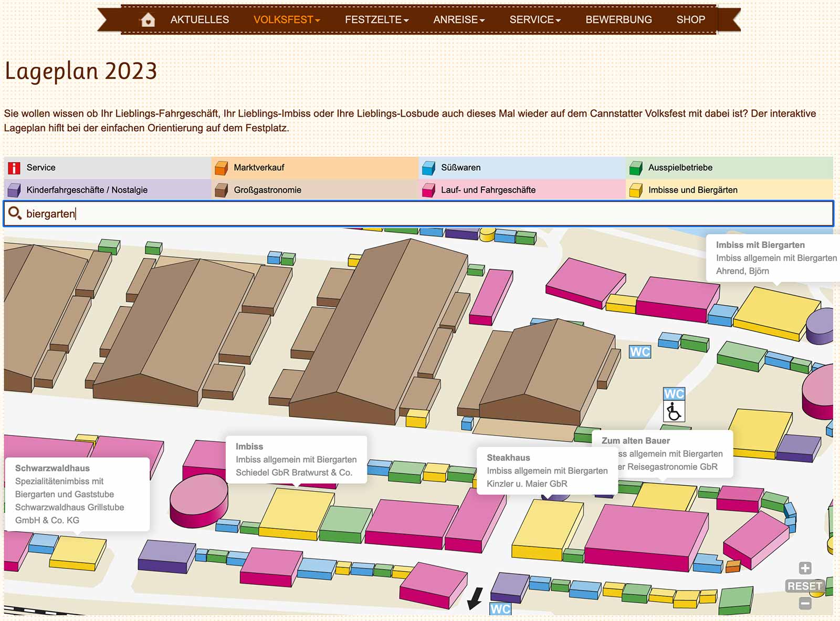
Task: Open the Bewerbung page link
Action: pos(618,20)
